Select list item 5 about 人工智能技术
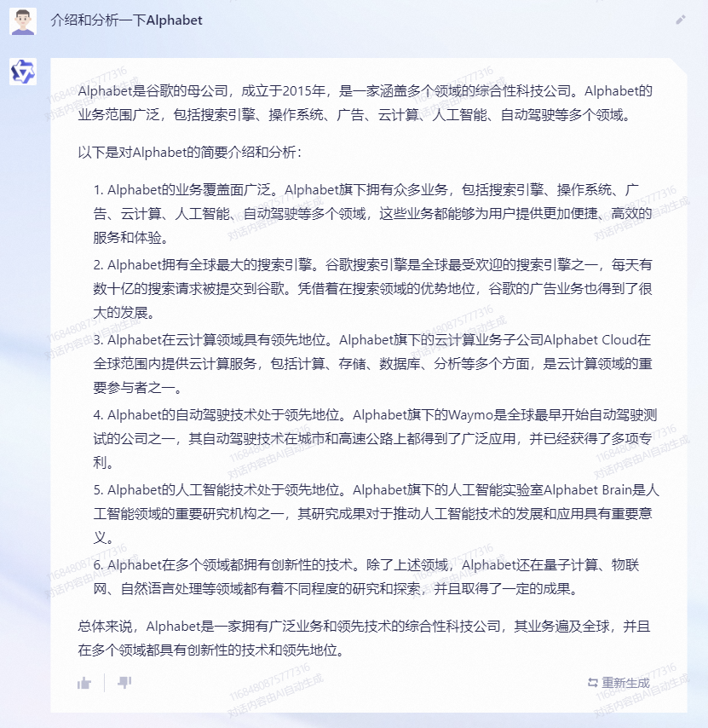Screen dimensions: 708x728 point(377,514)
